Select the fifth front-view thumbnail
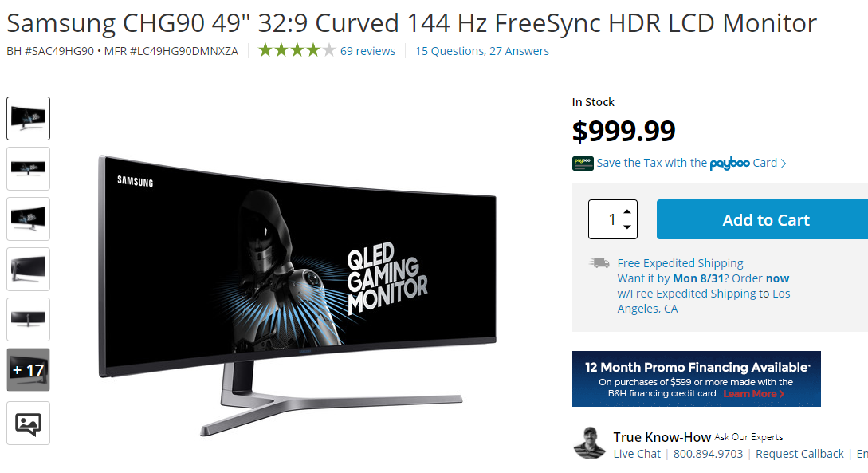This screenshot has width=868, height=473. (x=28, y=320)
